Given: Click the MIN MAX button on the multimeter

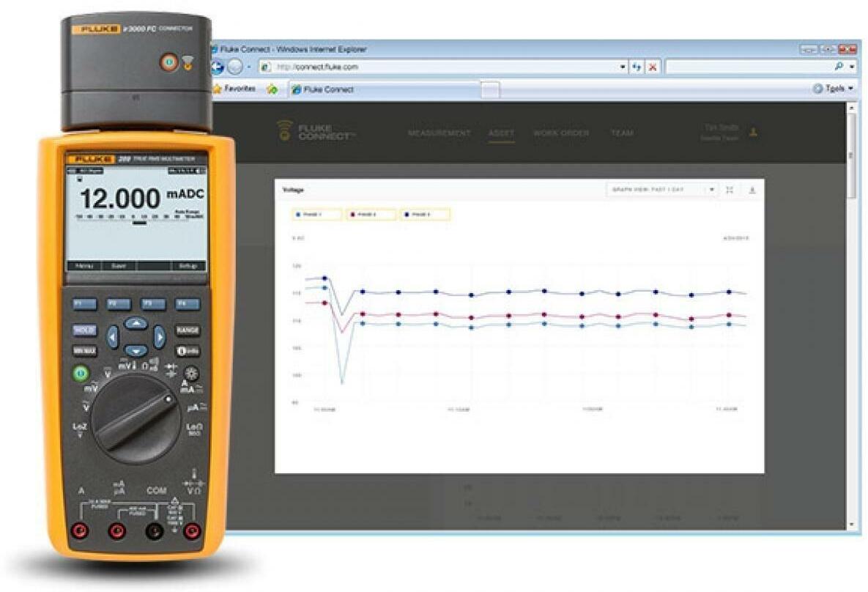Looking at the screenshot, I should 84,351.
